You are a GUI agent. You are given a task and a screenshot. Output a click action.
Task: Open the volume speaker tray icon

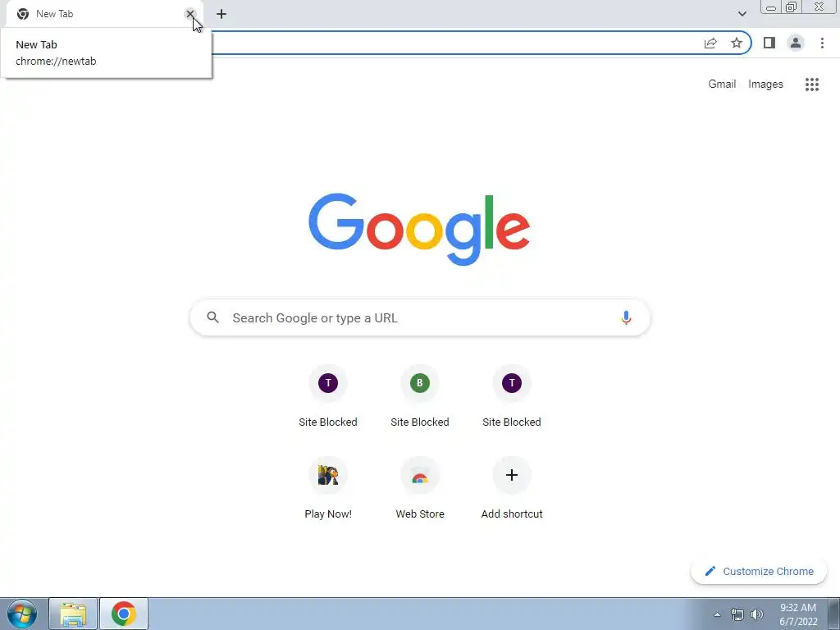point(757,614)
